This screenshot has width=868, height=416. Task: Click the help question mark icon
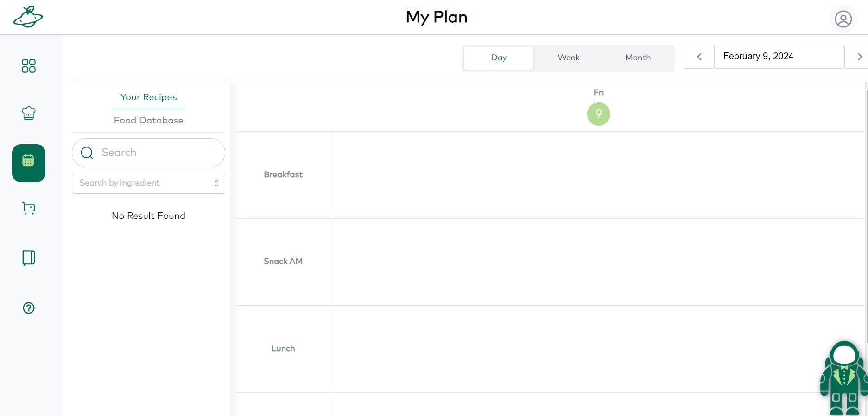click(28, 307)
